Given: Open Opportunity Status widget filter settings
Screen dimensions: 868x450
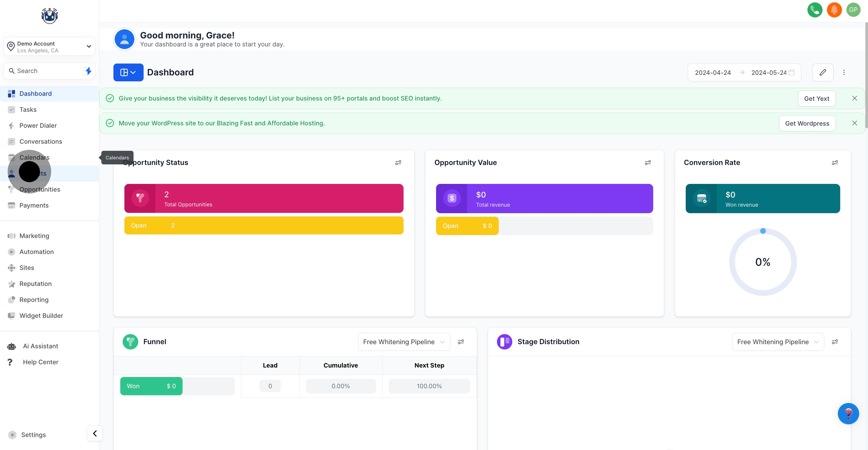Looking at the screenshot, I should pyautogui.click(x=398, y=163).
